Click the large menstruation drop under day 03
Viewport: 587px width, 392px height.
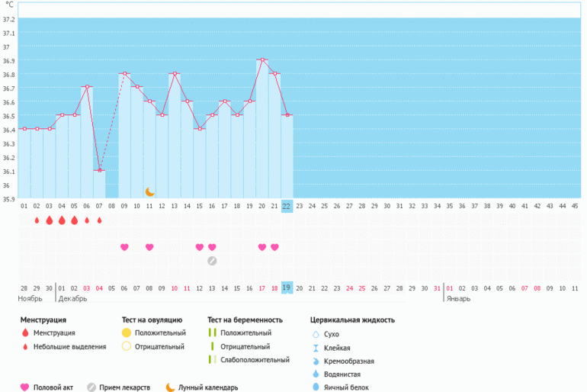coord(50,220)
